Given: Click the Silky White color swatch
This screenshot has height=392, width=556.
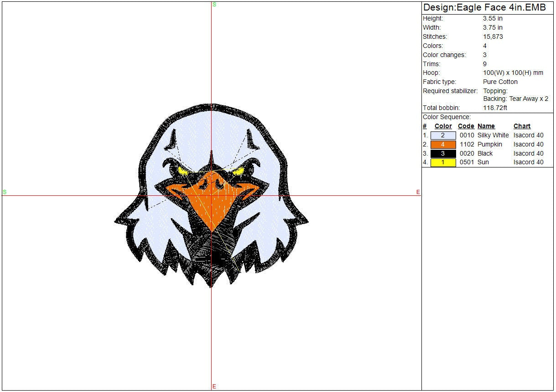Looking at the screenshot, I should 443,136.
